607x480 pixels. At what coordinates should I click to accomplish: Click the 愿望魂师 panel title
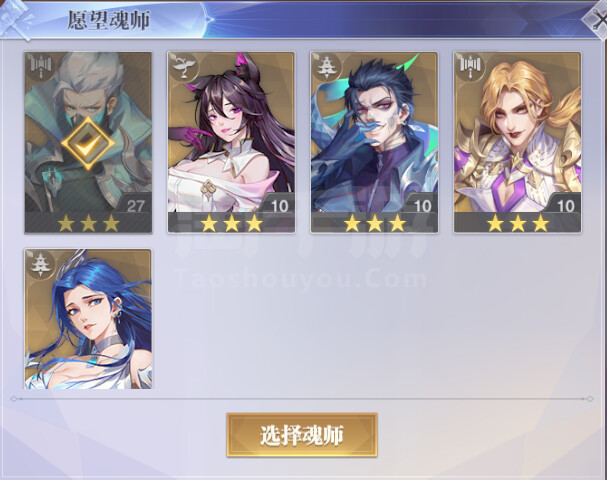pyautogui.click(x=109, y=20)
